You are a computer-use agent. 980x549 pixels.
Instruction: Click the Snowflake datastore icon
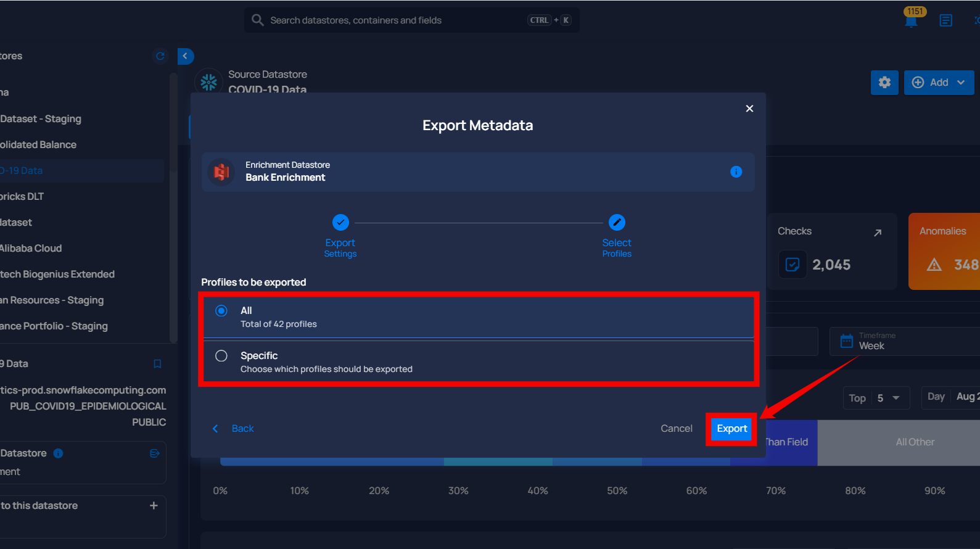click(208, 82)
